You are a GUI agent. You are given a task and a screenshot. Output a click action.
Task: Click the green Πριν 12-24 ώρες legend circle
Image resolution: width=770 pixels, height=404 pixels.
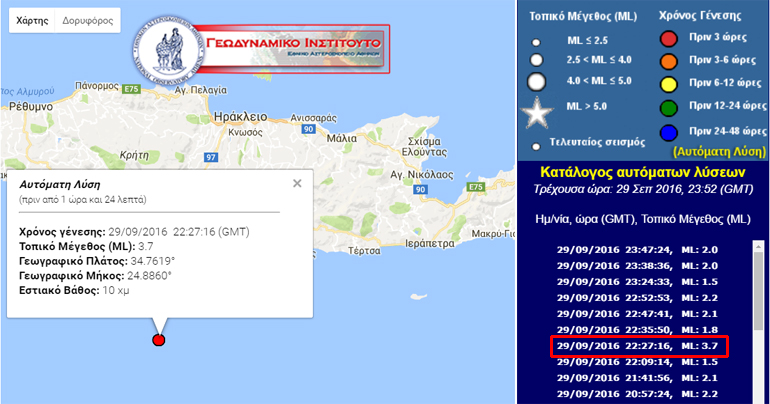coord(668,108)
